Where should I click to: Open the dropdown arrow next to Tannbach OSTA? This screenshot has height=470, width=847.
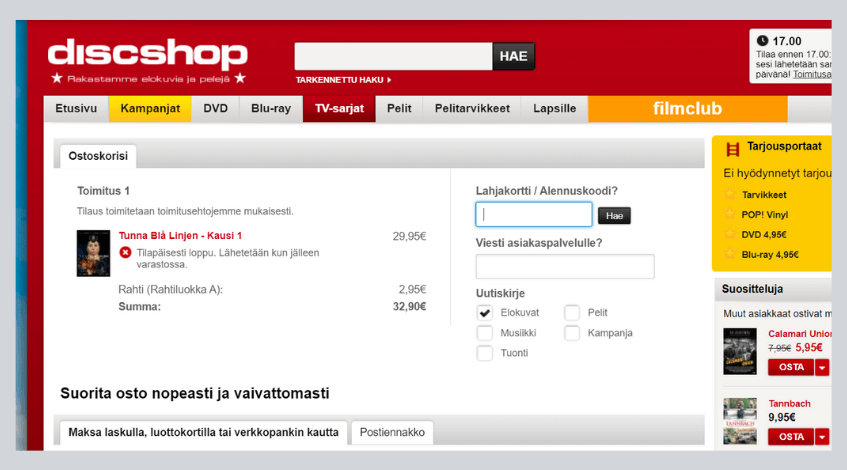822,437
